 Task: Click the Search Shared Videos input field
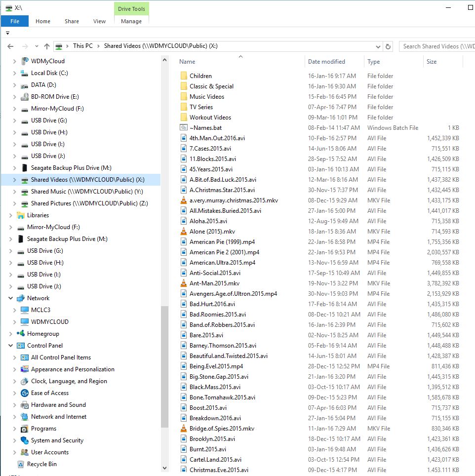pos(437,46)
